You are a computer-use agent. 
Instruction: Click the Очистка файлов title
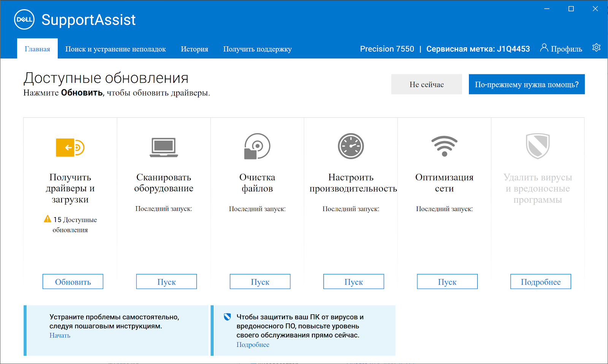pos(257,183)
